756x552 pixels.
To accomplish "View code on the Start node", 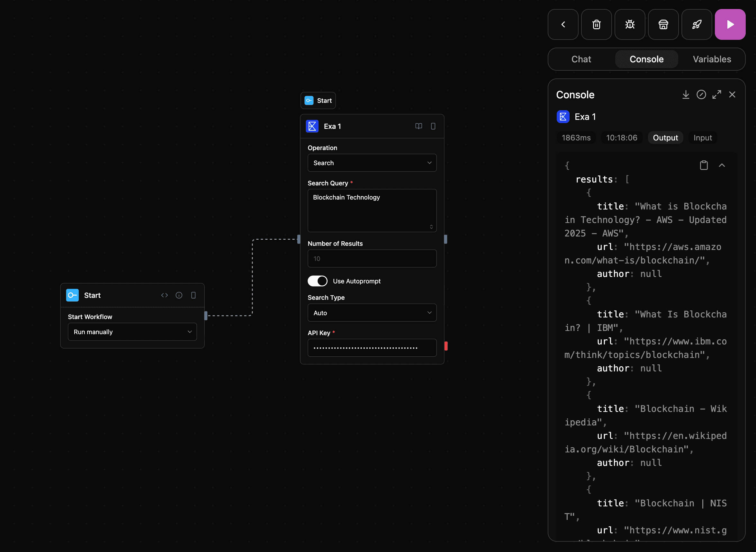I will click(165, 295).
